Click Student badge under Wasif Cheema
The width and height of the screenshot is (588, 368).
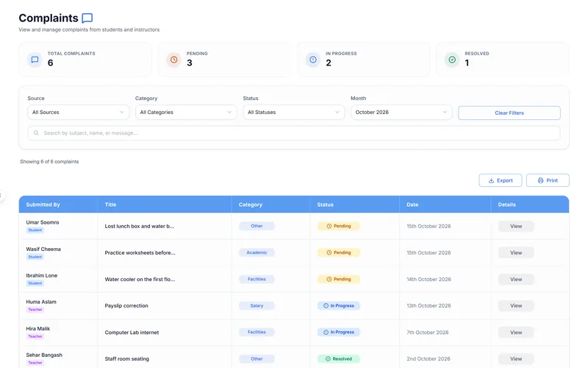tap(35, 257)
